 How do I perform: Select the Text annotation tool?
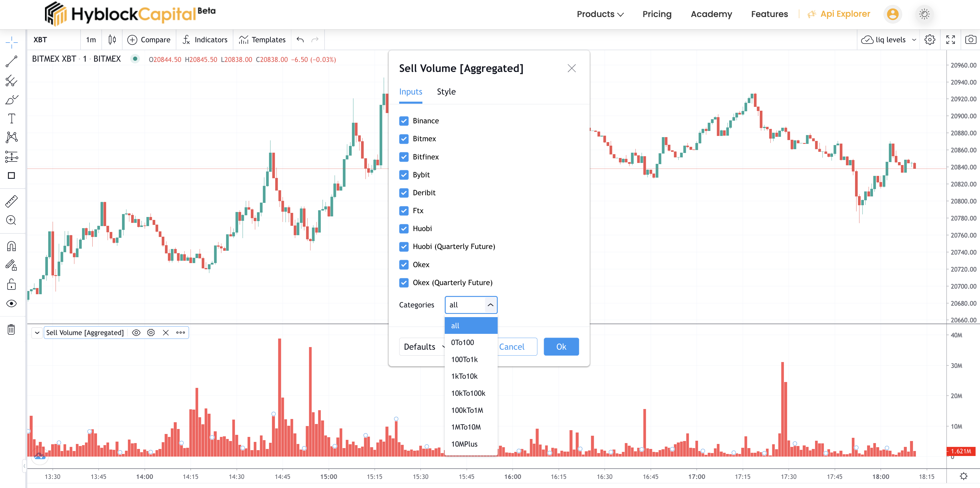pos(11,119)
